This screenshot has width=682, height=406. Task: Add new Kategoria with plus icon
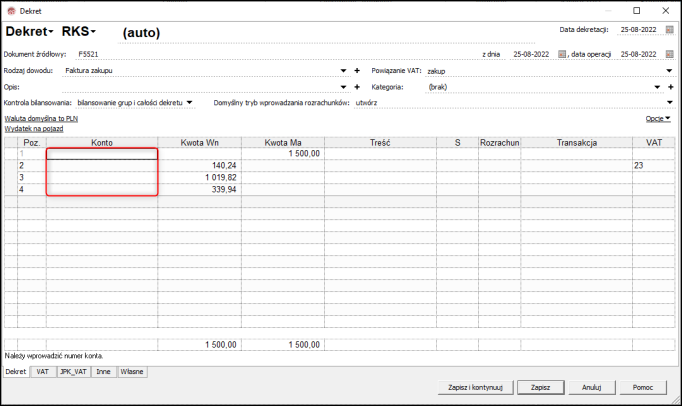(671, 87)
